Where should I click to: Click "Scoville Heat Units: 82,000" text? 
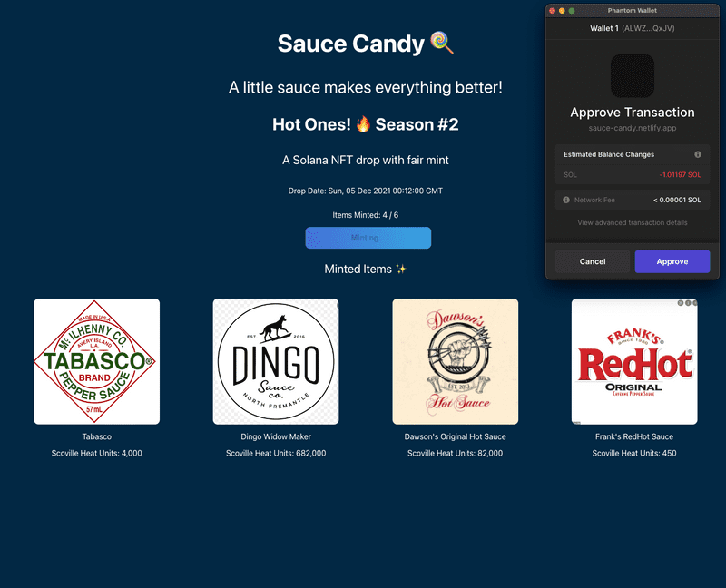pyautogui.click(x=456, y=454)
